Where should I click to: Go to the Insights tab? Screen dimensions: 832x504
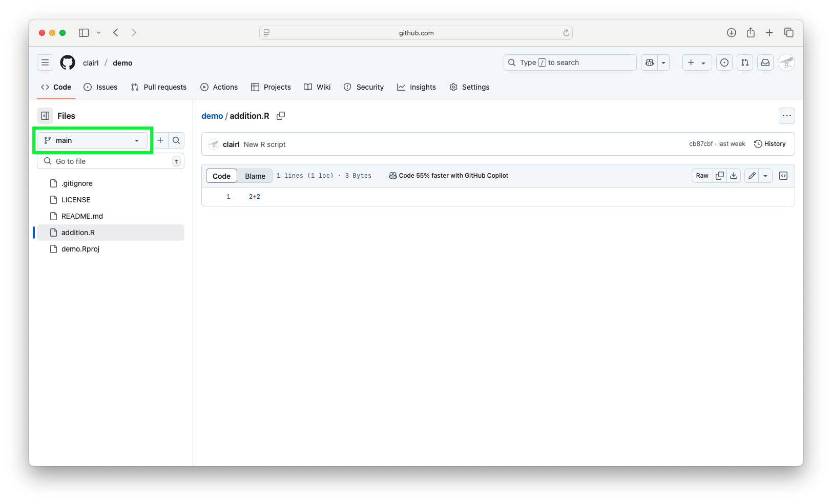click(417, 87)
